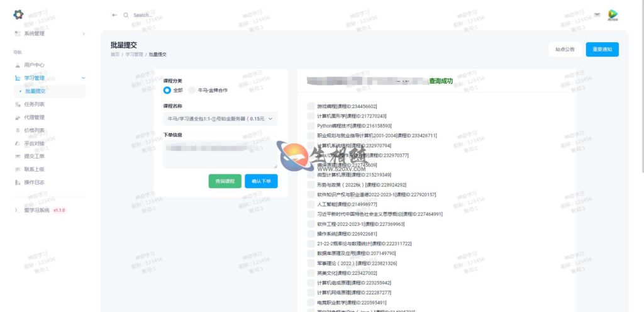Check the 软件知识产权与职业道德 course checkbox
Viewport: 644px width, 312px height.
coord(311,194)
